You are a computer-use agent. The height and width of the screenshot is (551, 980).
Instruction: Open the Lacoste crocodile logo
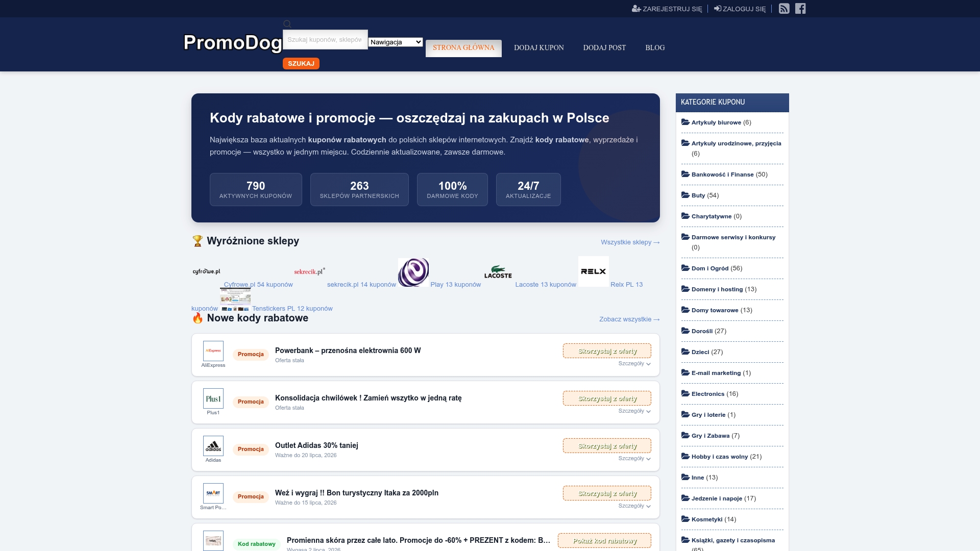498,271
